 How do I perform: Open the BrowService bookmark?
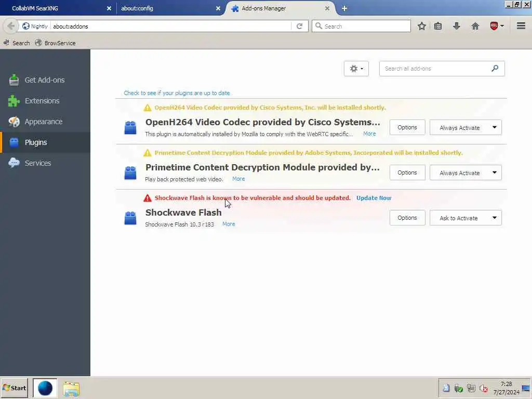pyautogui.click(x=55, y=43)
